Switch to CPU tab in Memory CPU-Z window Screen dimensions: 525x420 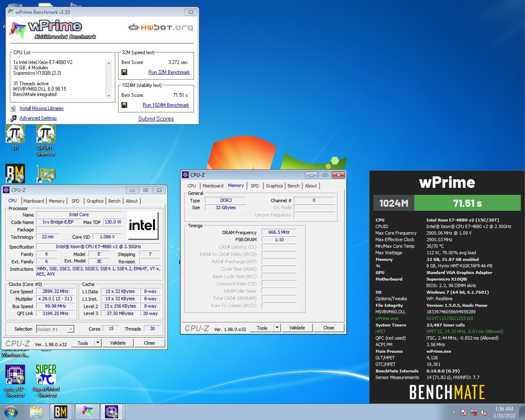coord(192,186)
